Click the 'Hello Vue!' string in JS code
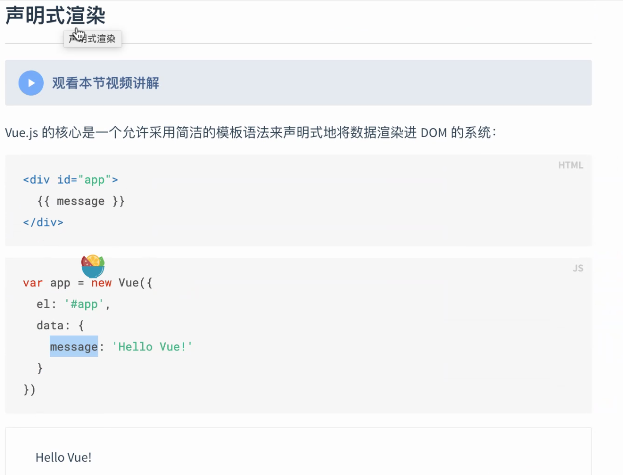623x475 pixels. pyautogui.click(x=152, y=346)
